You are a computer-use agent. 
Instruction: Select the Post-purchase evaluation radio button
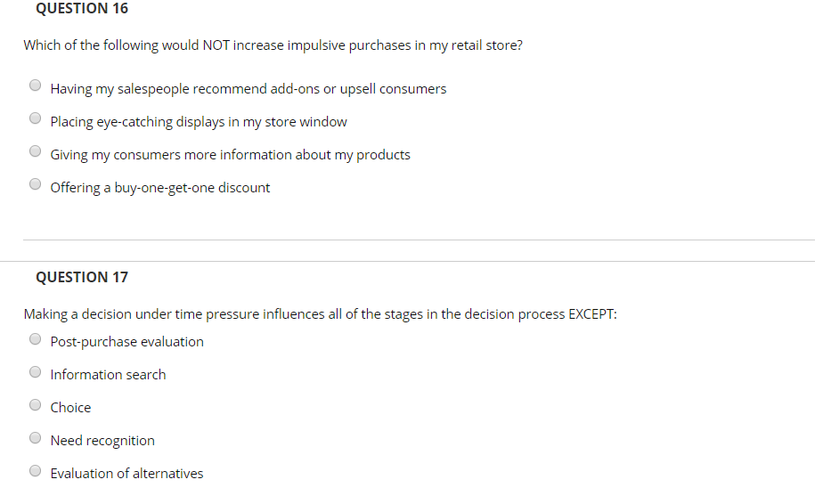tap(35, 338)
